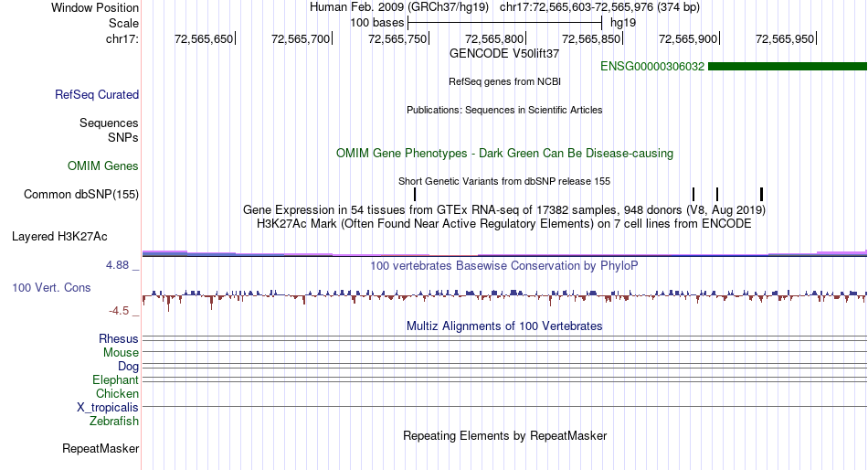The image size is (868, 470).
Task: Click the GTEx Gene Expression track title
Action: 504,210
